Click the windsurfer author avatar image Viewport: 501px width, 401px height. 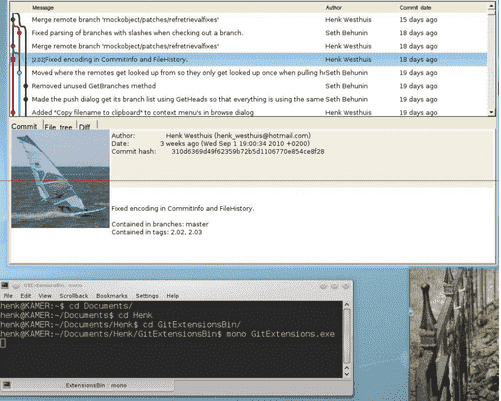point(60,179)
